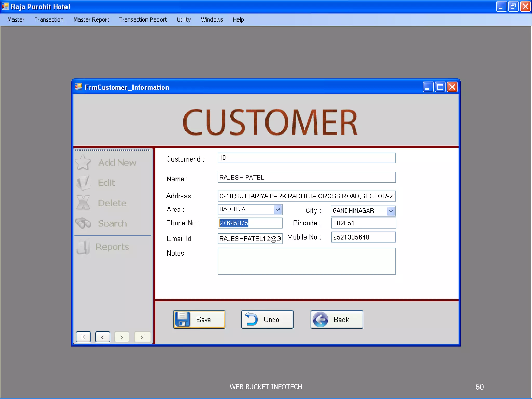Click the Add New label
The width and height of the screenshot is (532, 399).
(x=117, y=163)
